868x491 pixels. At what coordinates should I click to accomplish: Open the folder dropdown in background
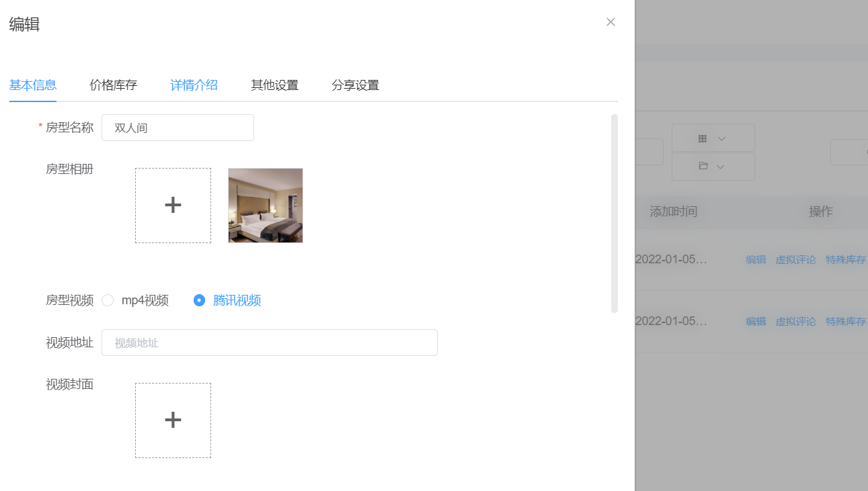coord(713,166)
